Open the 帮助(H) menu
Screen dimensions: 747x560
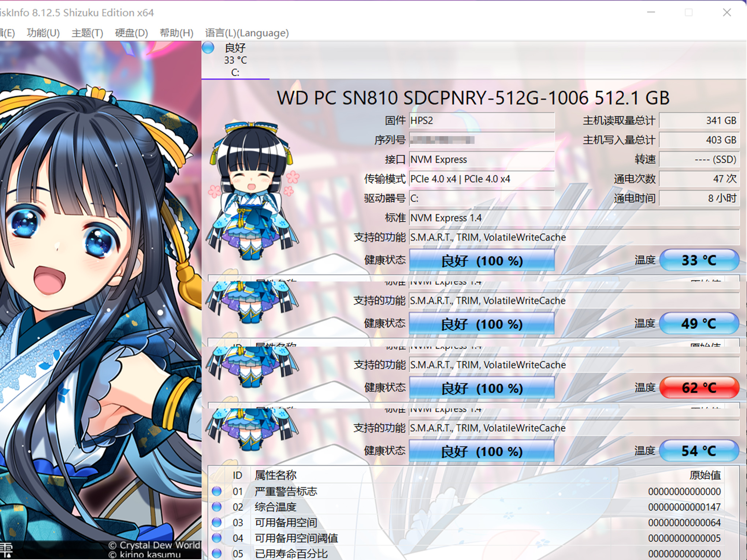click(x=176, y=33)
